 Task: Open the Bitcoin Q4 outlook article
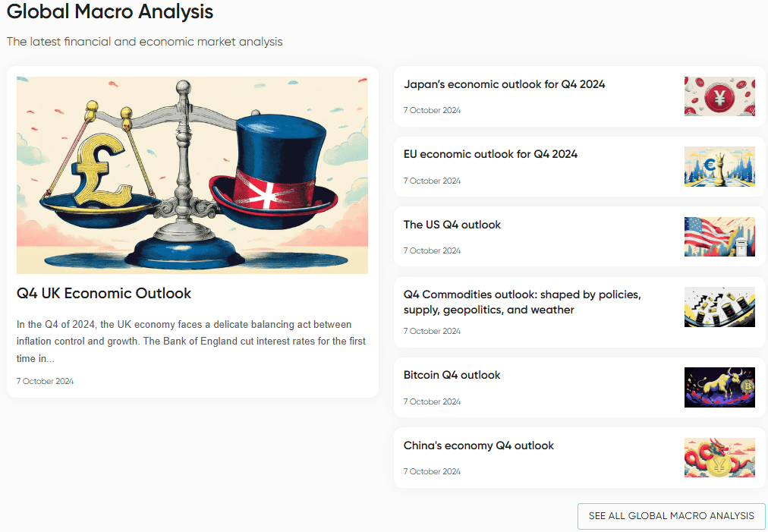(452, 375)
